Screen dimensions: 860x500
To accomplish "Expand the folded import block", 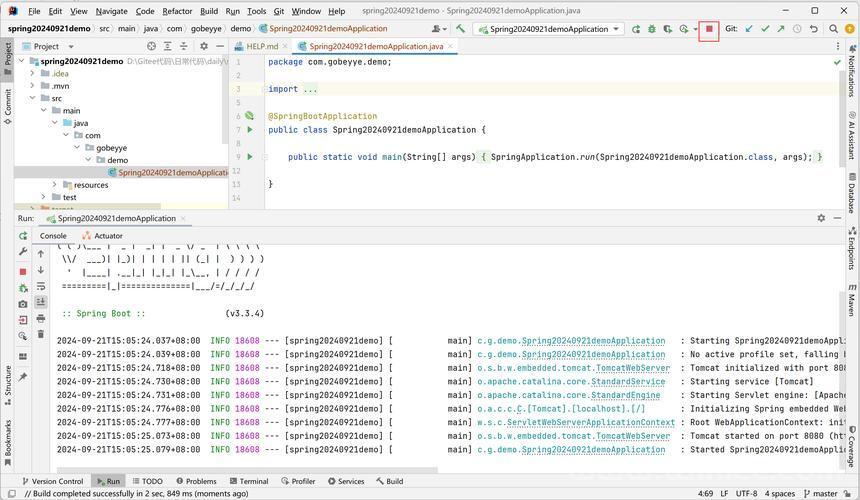I will tap(310, 89).
